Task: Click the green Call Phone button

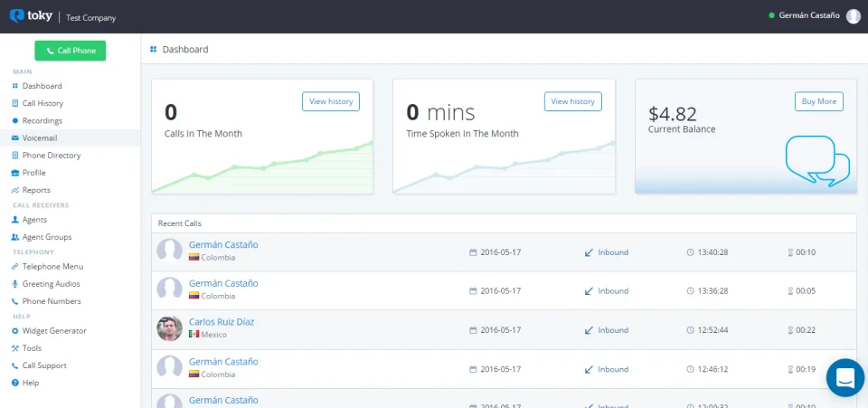Action: pyautogui.click(x=71, y=51)
